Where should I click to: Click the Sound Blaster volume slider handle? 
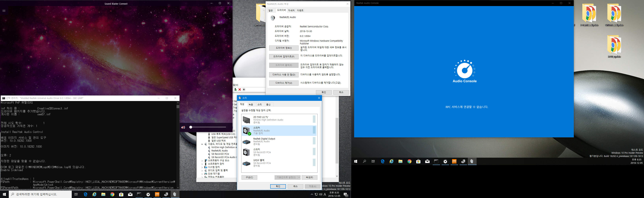point(190,127)
